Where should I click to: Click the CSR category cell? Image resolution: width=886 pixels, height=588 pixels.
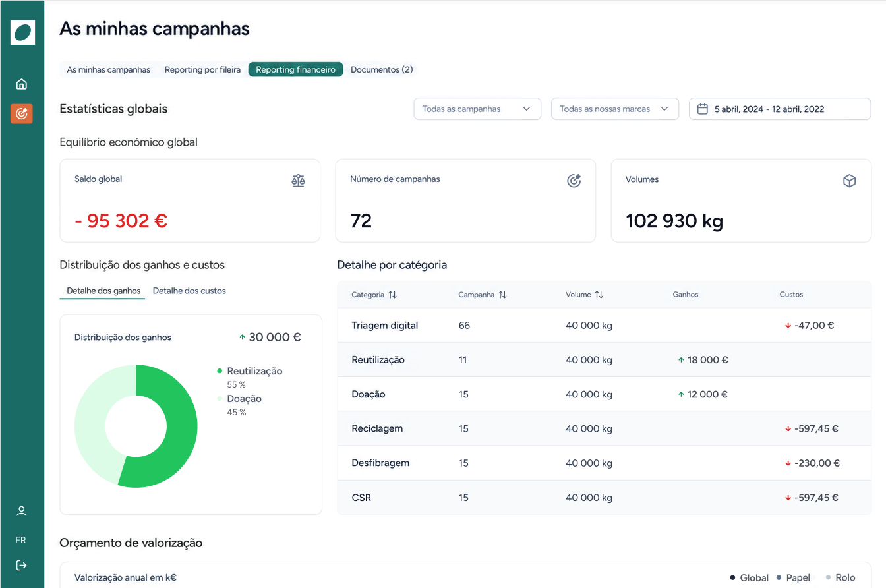click(361, 498)
